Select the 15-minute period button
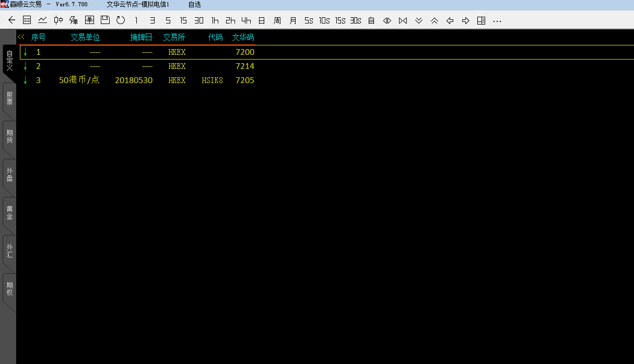 pyautogui.click(x=183, y=20)
